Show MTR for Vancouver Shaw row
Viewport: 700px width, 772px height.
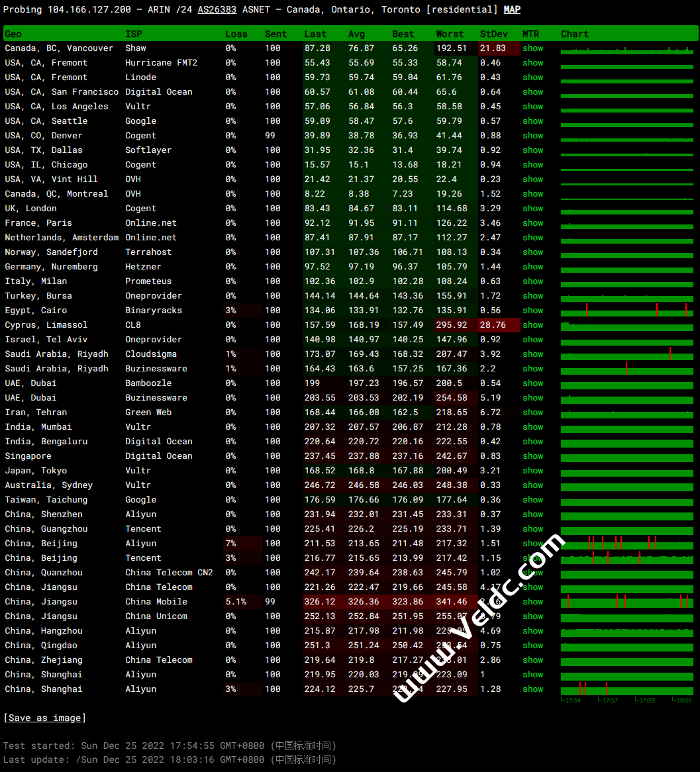coord(532,48)
